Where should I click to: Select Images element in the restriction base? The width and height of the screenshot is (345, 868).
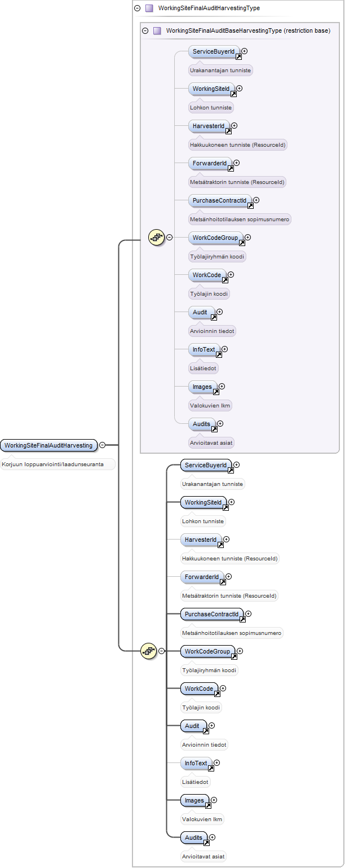(202, 387)
